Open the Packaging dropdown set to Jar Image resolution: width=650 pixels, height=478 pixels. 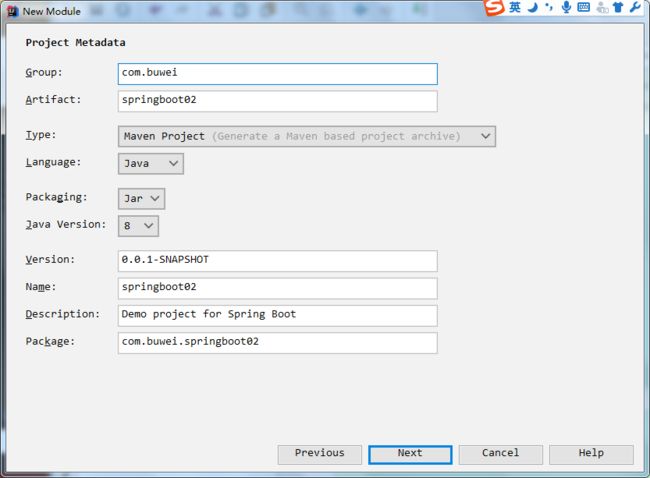141,199
